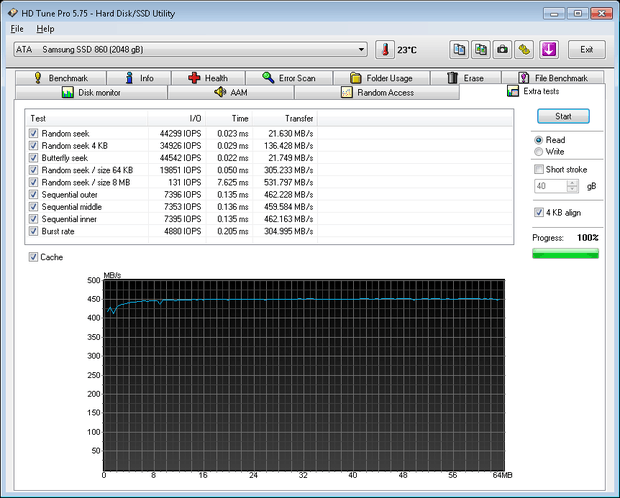Image resolution: width=620 pixels, height=498 pixels.
Task: Select the Extra tests tab
Action: coord(533,91)
